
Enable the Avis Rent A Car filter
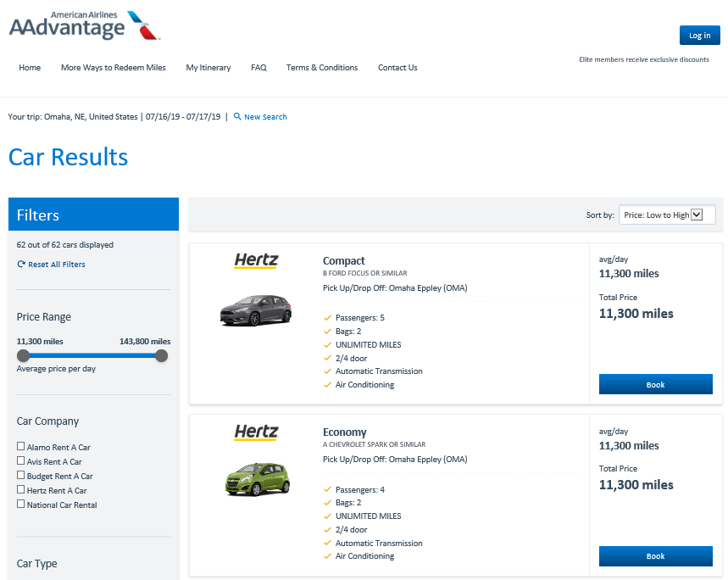point(20,460)
